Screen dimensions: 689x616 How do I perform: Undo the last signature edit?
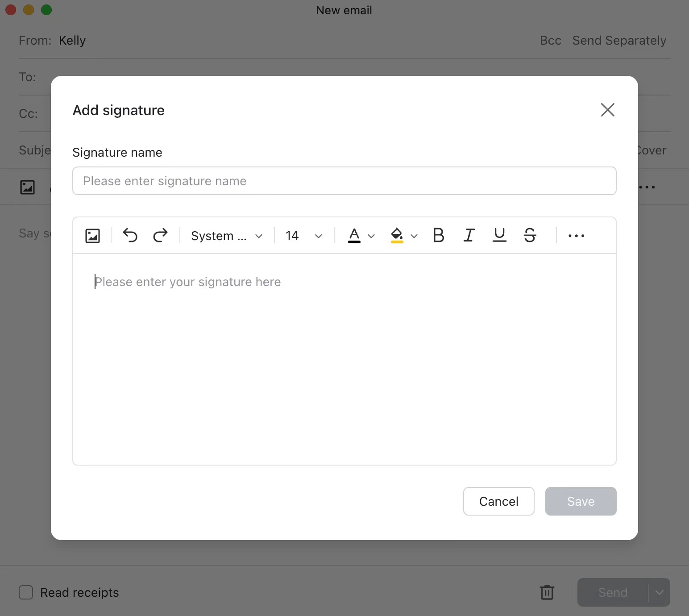(130, 236)
